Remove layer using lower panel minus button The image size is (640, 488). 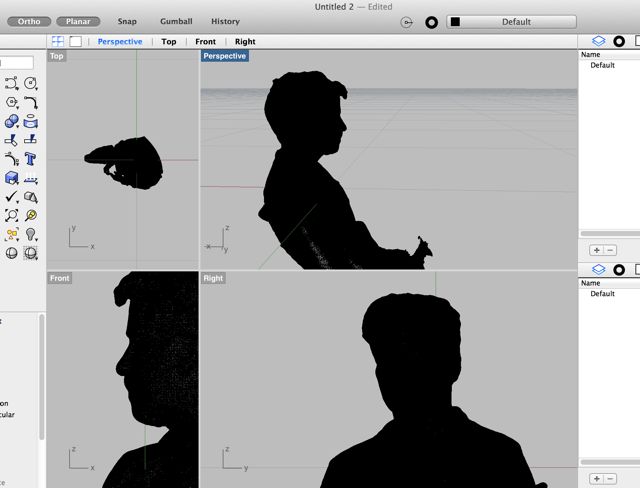tap(610, 479)
